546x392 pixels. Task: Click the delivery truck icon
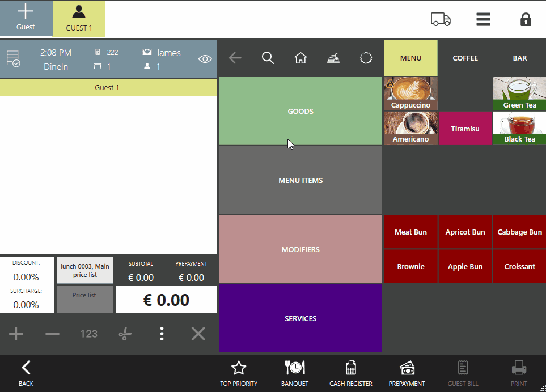point(441,19)
